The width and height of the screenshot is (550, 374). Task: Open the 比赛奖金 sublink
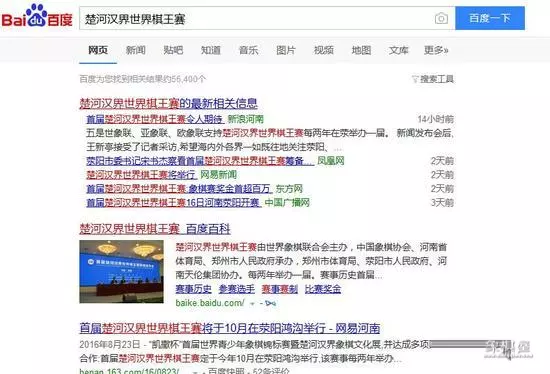coord(323,289)
